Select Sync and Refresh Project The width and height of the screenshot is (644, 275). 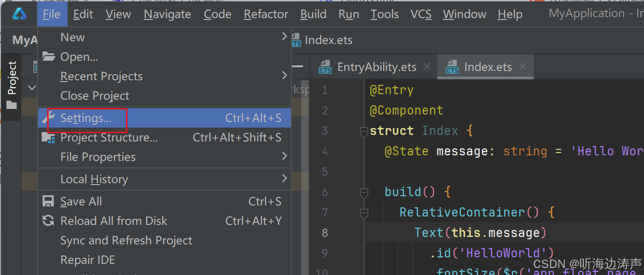(164, 240)
